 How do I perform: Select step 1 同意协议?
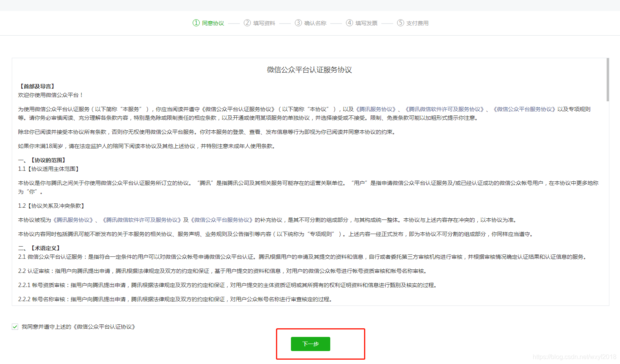pyautogui.click(x=208, y=23)
